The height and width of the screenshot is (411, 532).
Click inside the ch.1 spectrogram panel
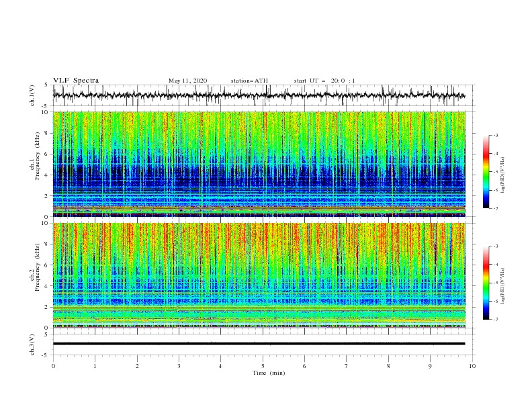click(259, 164)
